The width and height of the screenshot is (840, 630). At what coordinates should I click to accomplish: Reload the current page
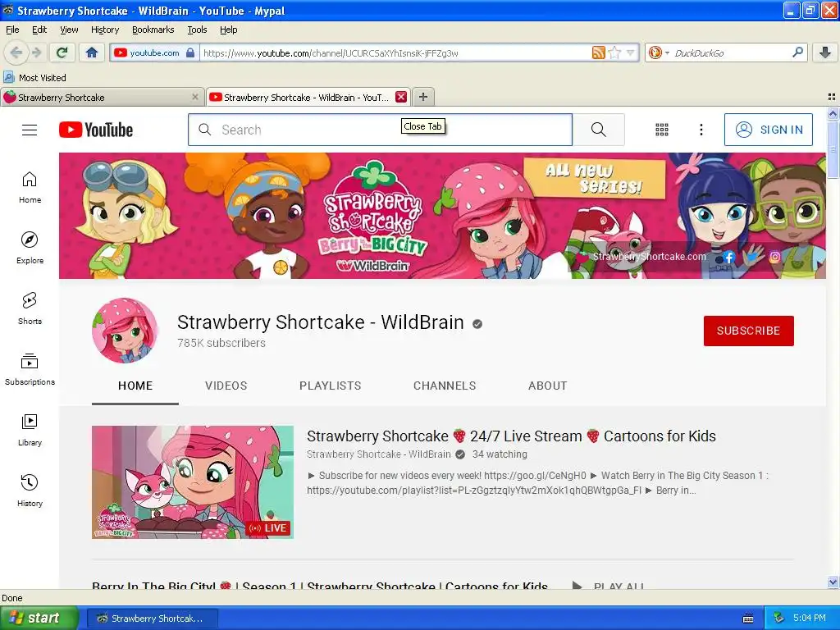pyautogui.click(x=62, y=52)
